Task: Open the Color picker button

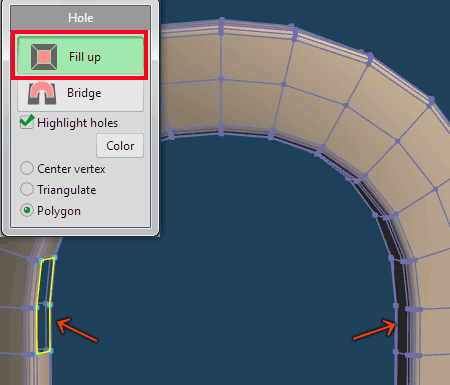Action: click(120, 146)
